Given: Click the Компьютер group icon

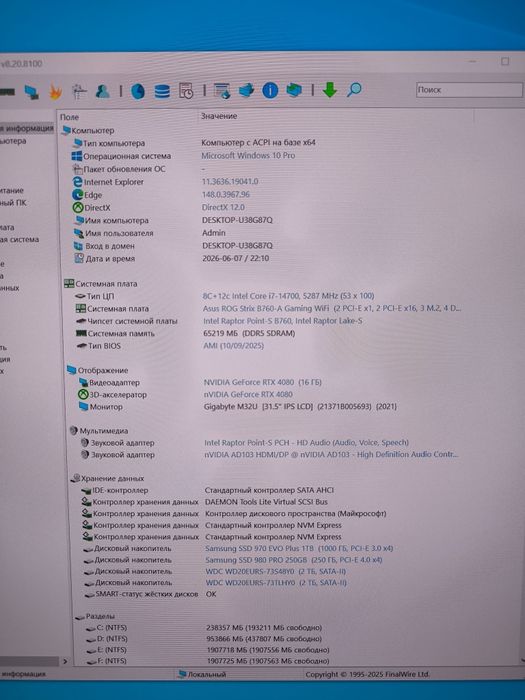Looking at the screenshot, I should click(x=66, y=130).
